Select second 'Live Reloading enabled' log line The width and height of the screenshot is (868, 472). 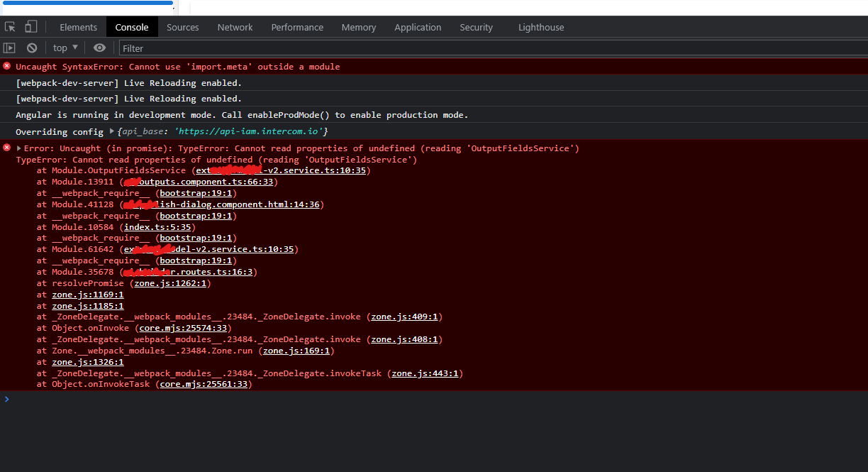[128, 99]
